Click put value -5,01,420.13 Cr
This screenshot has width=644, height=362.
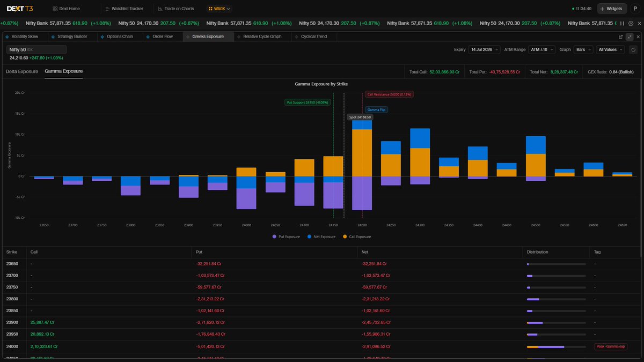(210, 346)
